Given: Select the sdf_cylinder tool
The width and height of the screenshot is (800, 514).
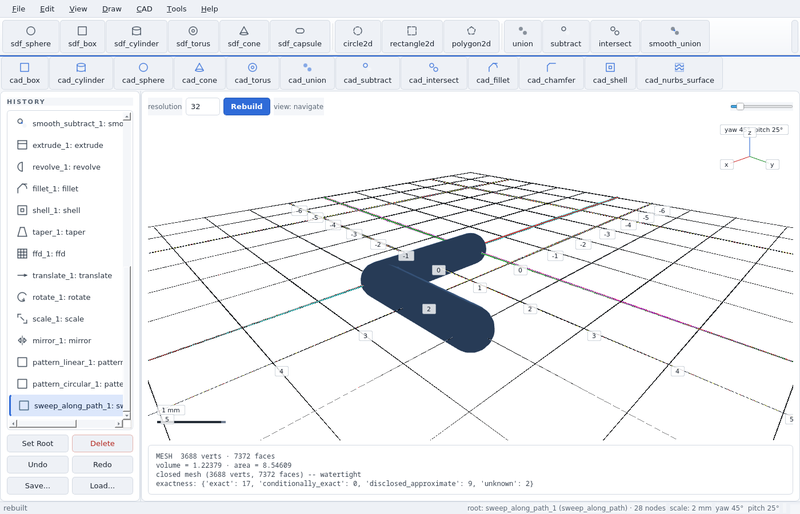Looking at the screenshot, I should pyautogui.click(x=136, y=37).
